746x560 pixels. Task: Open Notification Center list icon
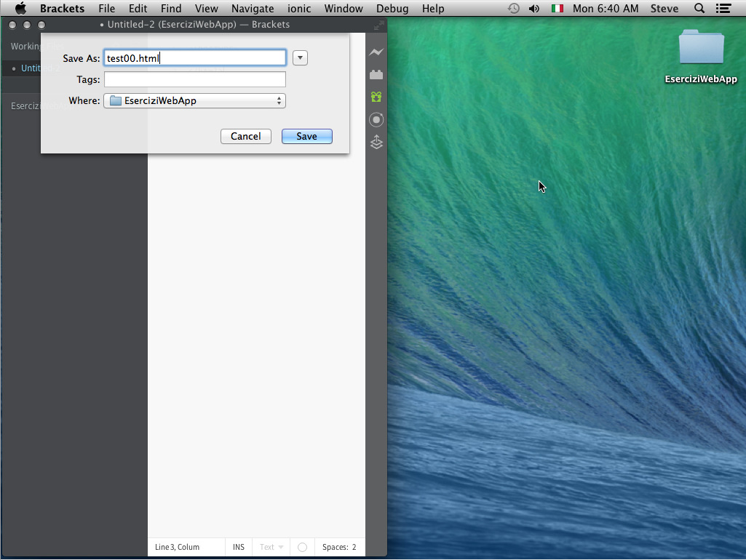click(x=723, y=8)
